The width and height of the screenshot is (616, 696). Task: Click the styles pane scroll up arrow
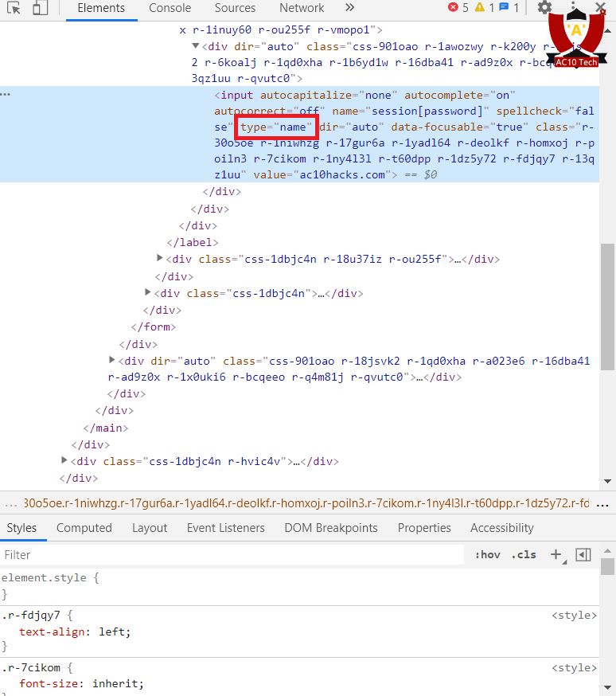coord(607,551)
